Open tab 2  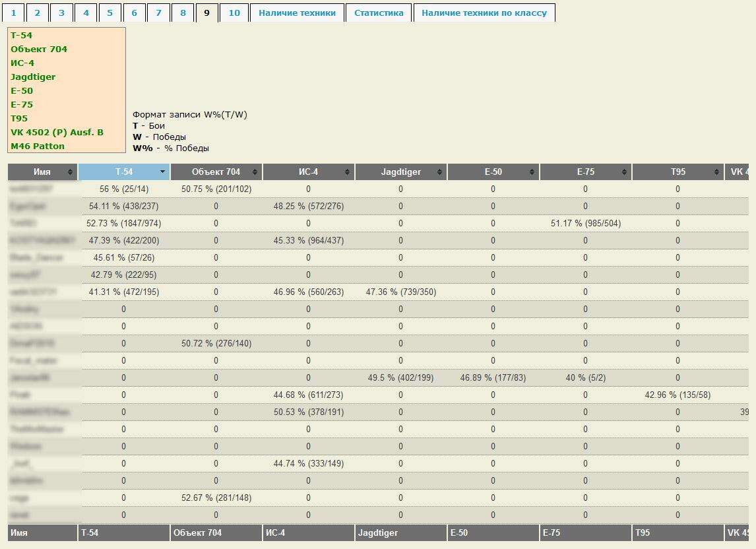click(37, 13)
